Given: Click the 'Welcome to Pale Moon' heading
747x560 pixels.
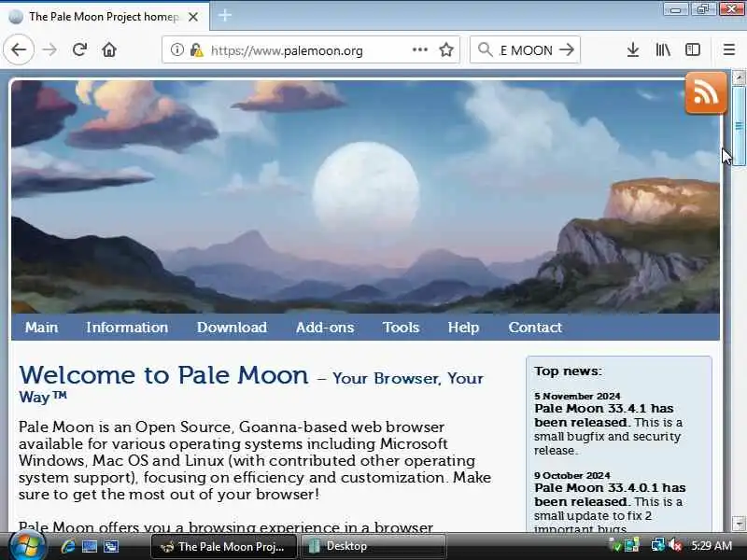Looking at the screenshot, I should pos(163,375).
